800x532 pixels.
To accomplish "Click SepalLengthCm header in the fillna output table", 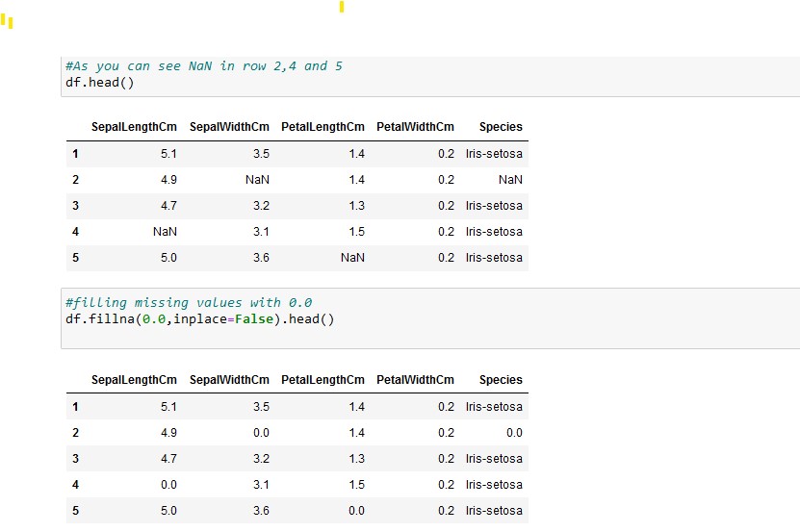I will coord(134,380).
